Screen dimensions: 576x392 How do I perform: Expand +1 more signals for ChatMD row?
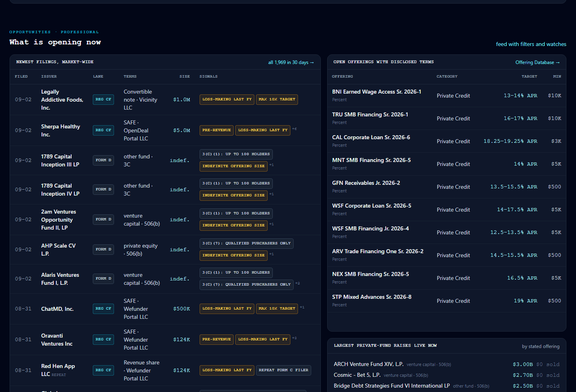tap(302, 307)
